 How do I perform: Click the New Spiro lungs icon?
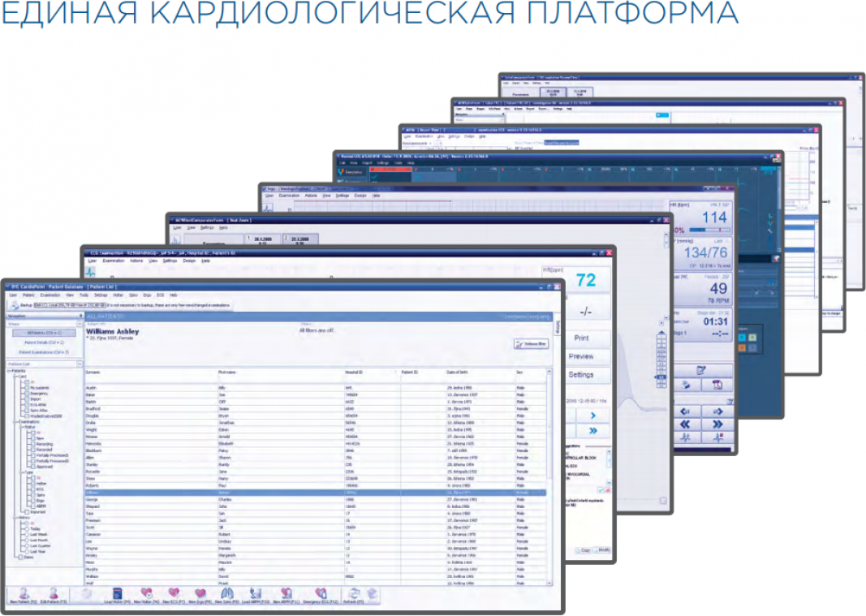click(228, 595)
